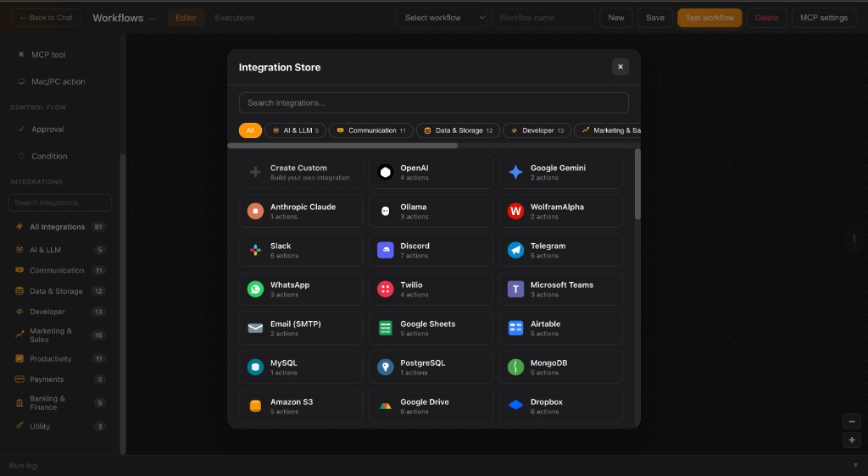Click the sidebar Search integrations field
Viewport: 868px width, 476px height.
click(x=60, y=202)
